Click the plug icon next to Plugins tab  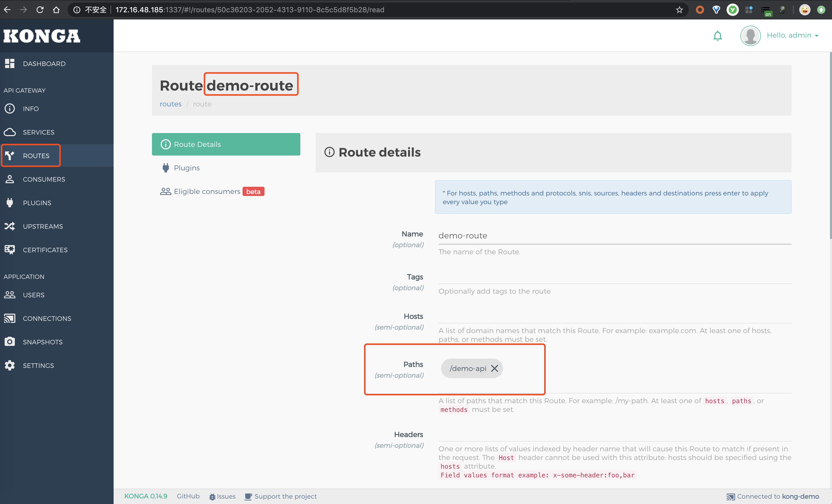pyautogui.click(x=166, y=168)
